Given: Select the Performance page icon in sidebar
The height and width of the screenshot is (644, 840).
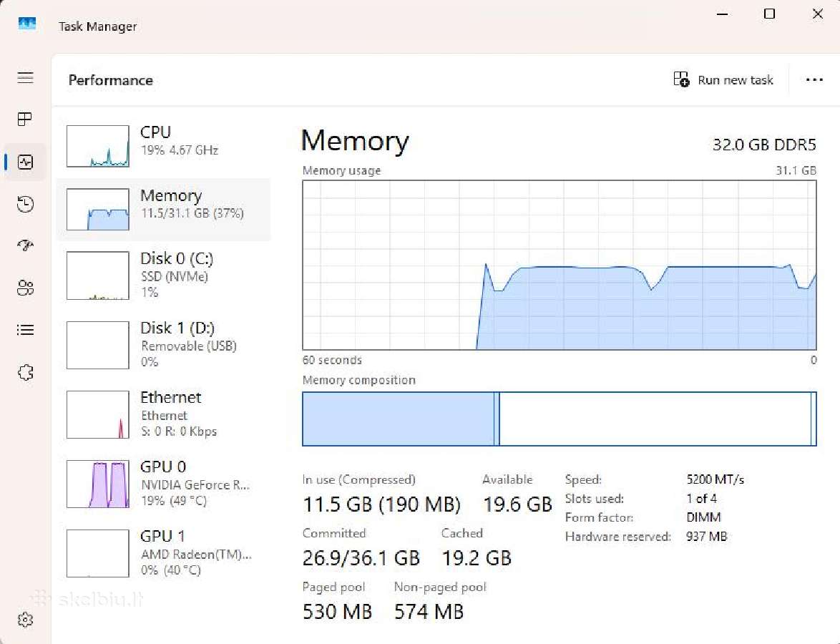Looking at the screenshot, I should [25, 162].
